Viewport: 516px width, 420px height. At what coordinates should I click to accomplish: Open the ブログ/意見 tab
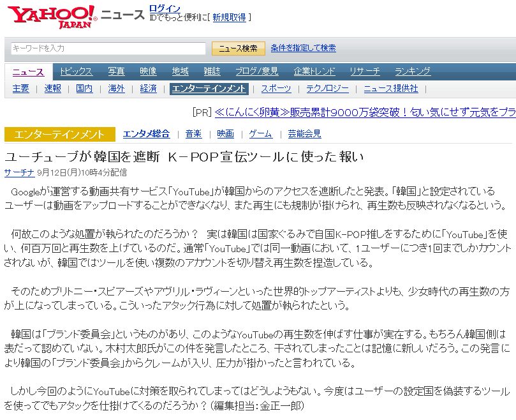coord(257,71)
